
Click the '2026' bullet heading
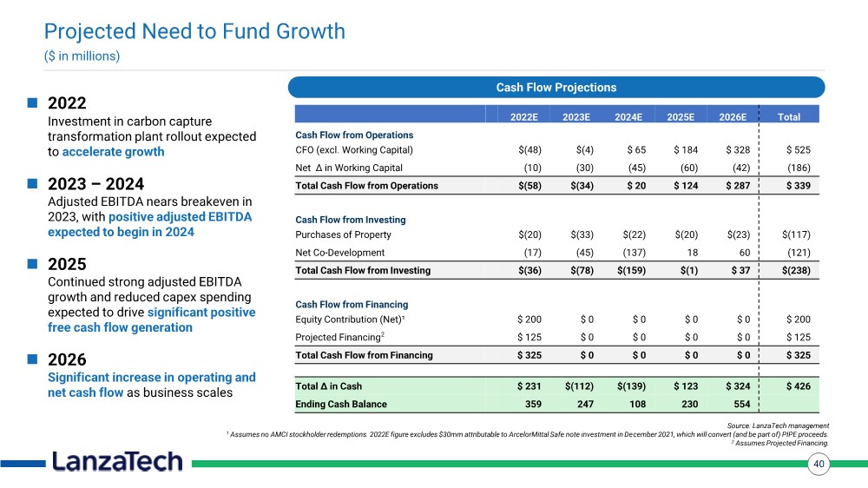(67, 359)
